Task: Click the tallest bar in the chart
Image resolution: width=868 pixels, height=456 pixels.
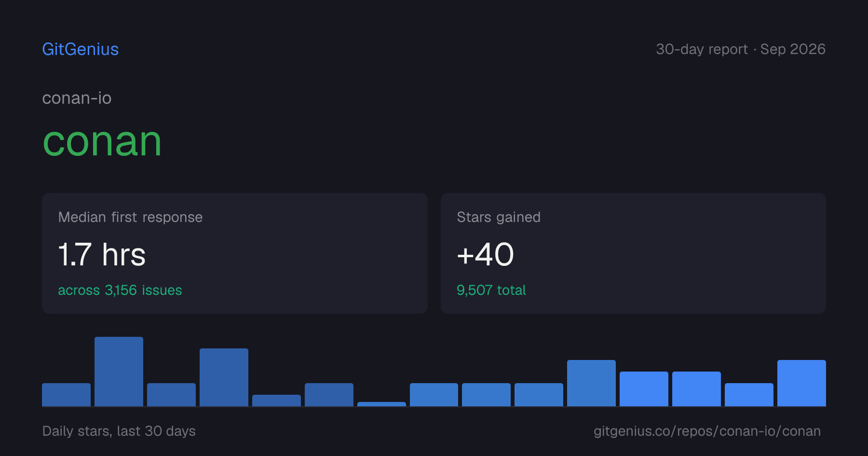Action: point(119,372)
